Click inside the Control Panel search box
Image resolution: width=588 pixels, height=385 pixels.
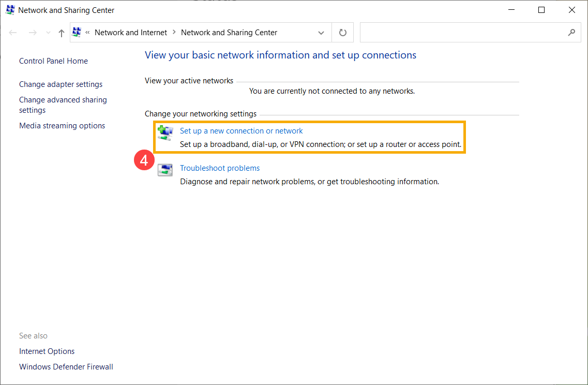(460, 33)
